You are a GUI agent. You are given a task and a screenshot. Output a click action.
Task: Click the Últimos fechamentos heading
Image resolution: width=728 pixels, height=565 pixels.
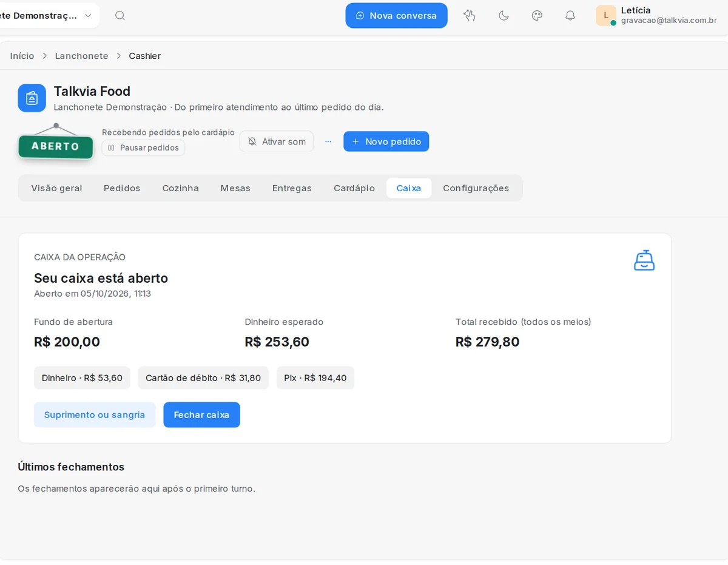71,467
